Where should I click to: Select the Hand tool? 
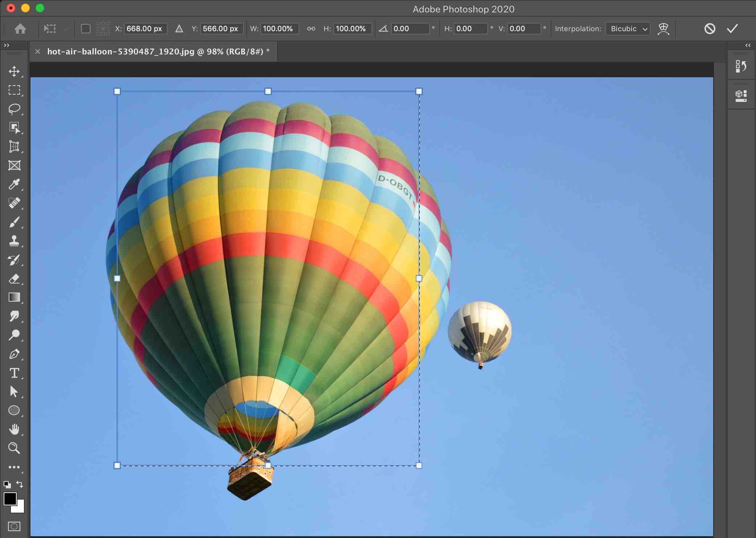(14, 429)
